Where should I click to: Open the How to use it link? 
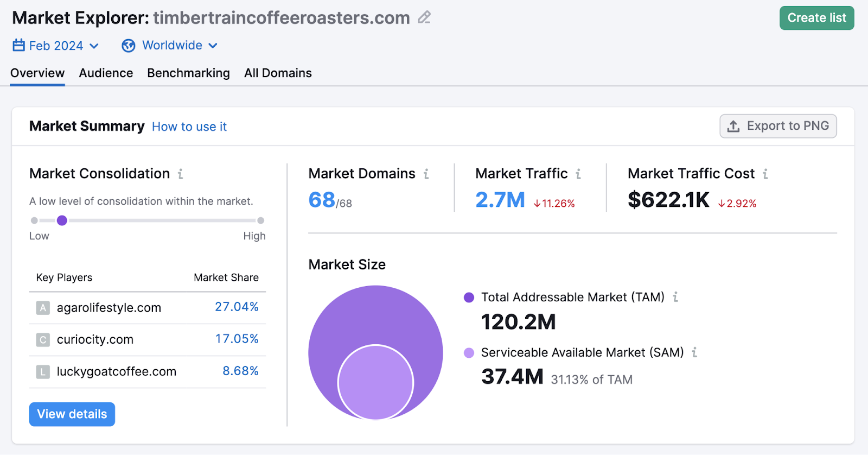click(189, 127)
